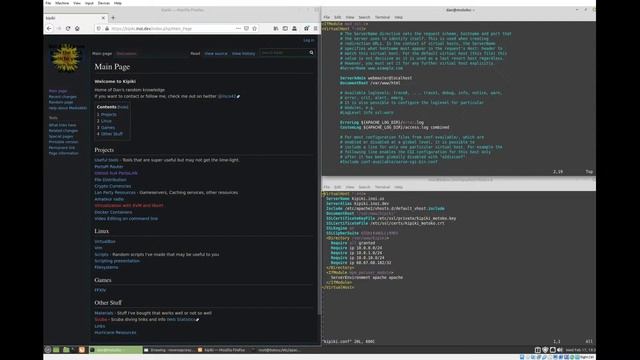This screenshot has width=640, height=360.
Task: Open the VirtualBox Input menu
Action: tap(89, 3)
